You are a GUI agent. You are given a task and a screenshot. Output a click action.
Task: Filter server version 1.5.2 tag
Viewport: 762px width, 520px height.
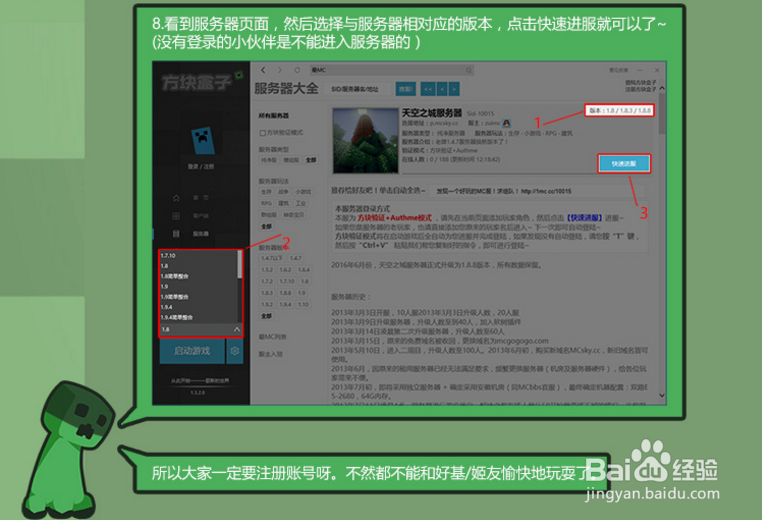(267, 270)
